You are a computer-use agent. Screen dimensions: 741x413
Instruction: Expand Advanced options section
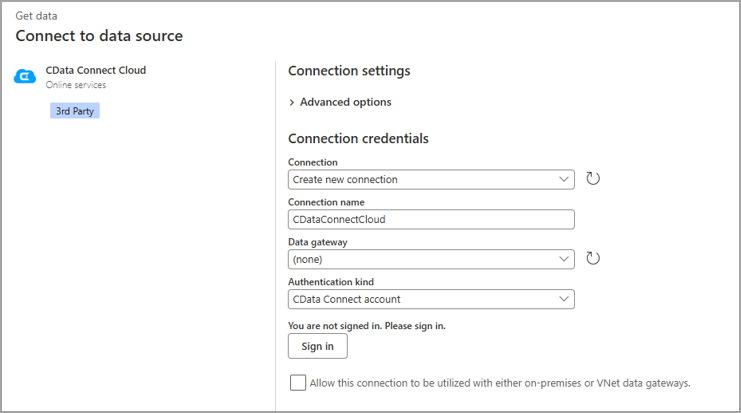[340, 102]
